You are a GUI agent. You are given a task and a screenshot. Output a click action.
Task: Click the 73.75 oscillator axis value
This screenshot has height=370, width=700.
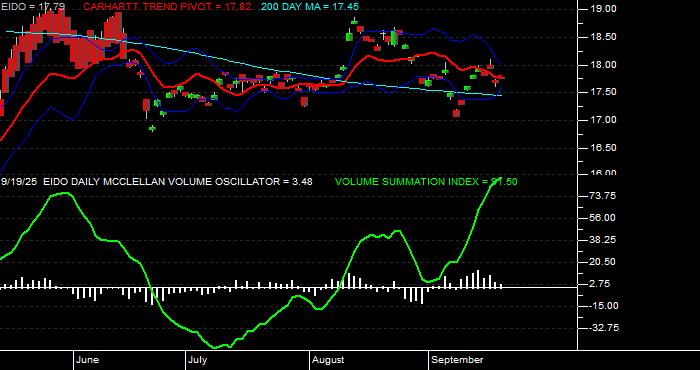point(604,196)
